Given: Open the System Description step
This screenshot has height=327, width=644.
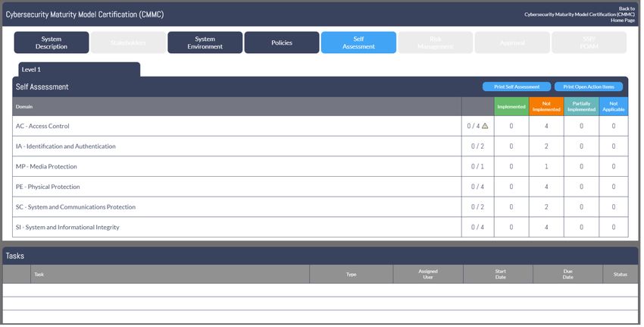Looking at the screenshot, I should pyautogui.click(x=52, y=42).
